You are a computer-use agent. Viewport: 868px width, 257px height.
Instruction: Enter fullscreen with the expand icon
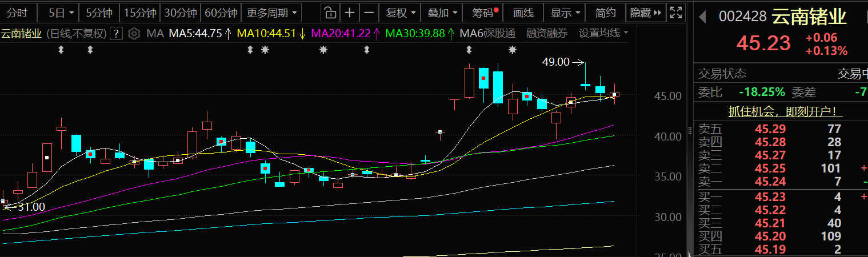click(675, 12)
